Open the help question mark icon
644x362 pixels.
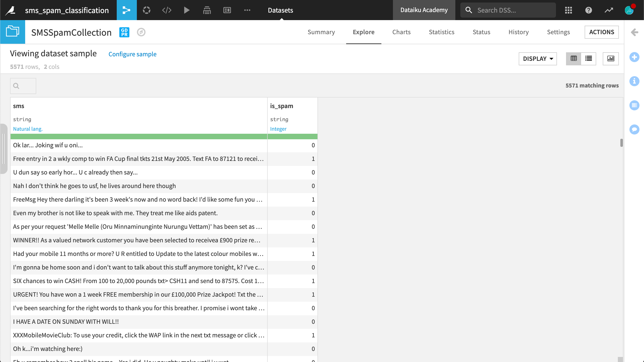(588, 10)
